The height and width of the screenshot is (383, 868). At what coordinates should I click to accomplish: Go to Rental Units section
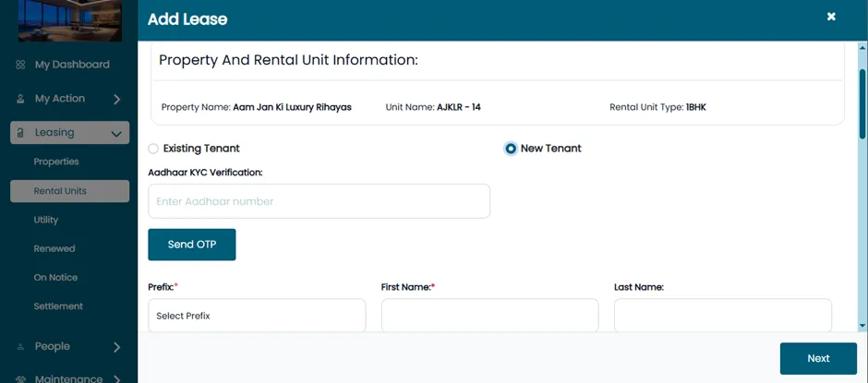coord(70,191)
